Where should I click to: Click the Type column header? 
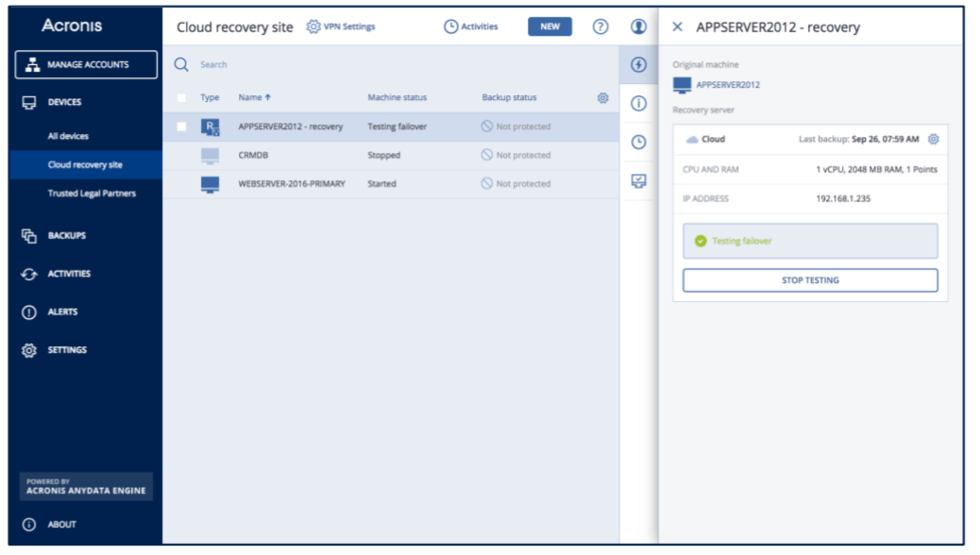point(210,97)
